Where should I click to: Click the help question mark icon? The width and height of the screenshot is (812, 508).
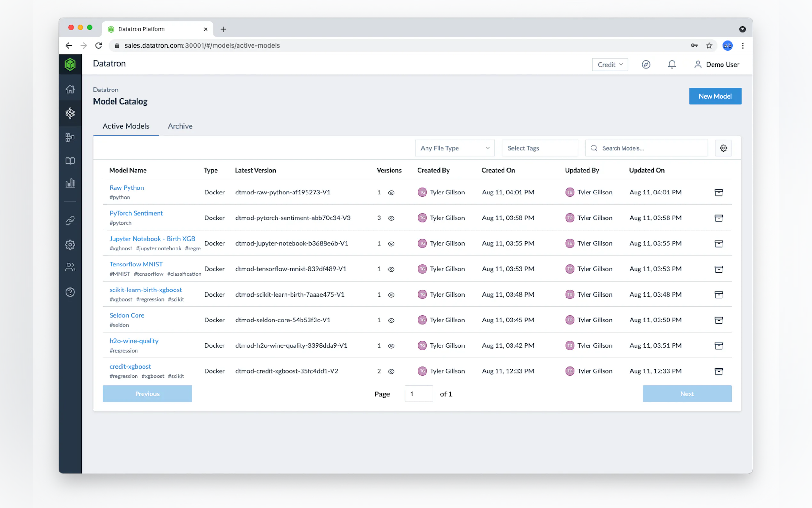[x=70, y=292]
